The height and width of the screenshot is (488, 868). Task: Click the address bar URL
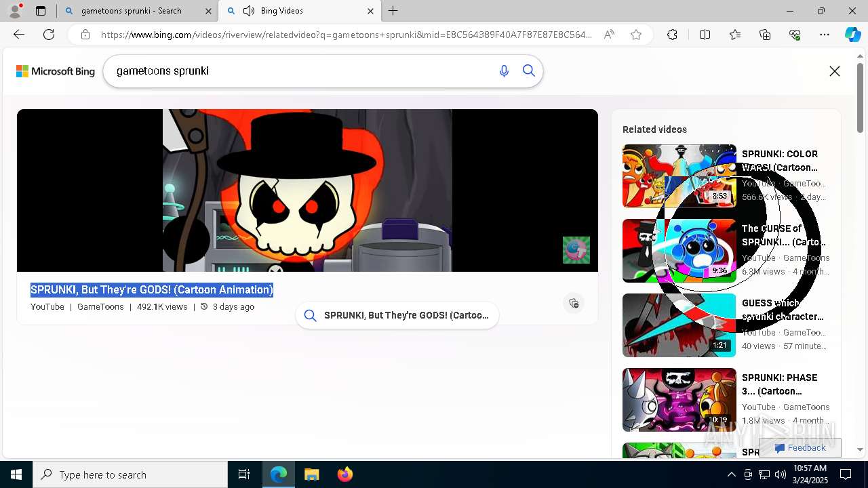pyautogui.click(x=346, y=35)
